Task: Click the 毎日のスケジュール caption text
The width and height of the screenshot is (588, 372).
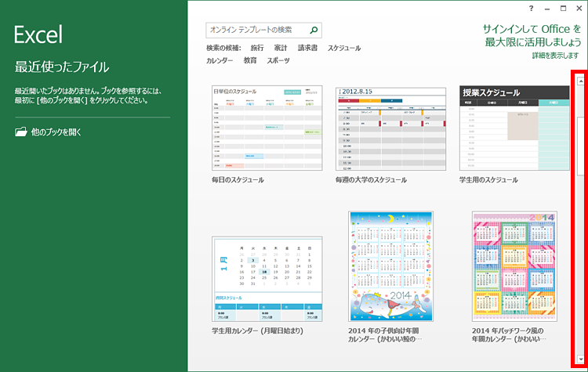Action: pyautogui.click(x=238, y=180)
